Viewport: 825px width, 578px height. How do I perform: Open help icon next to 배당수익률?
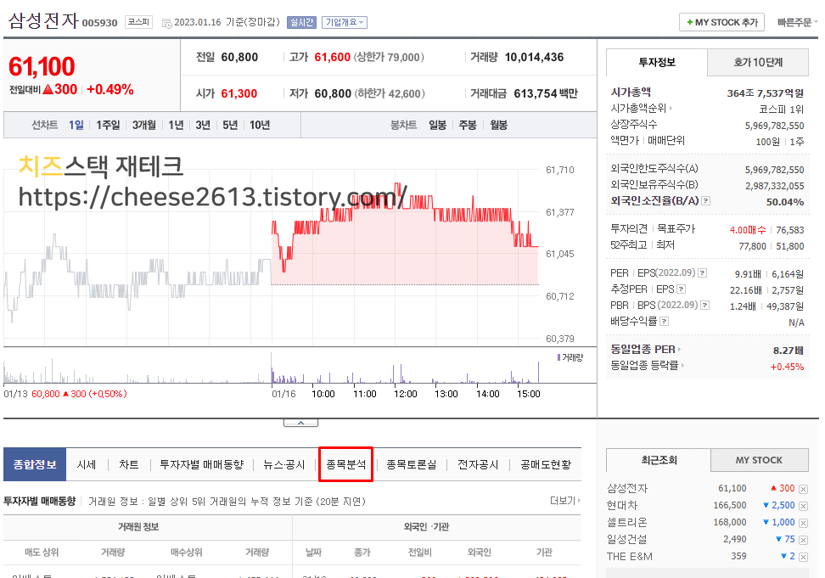664,321
